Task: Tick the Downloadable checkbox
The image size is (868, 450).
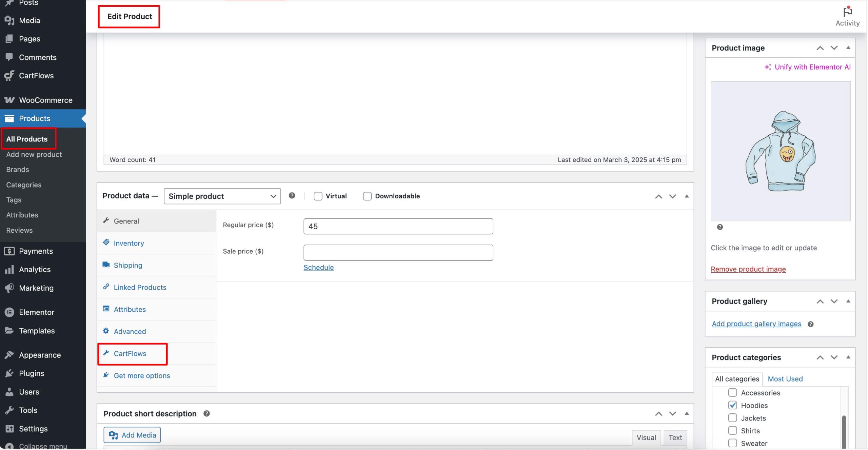Action: [367, 196]
